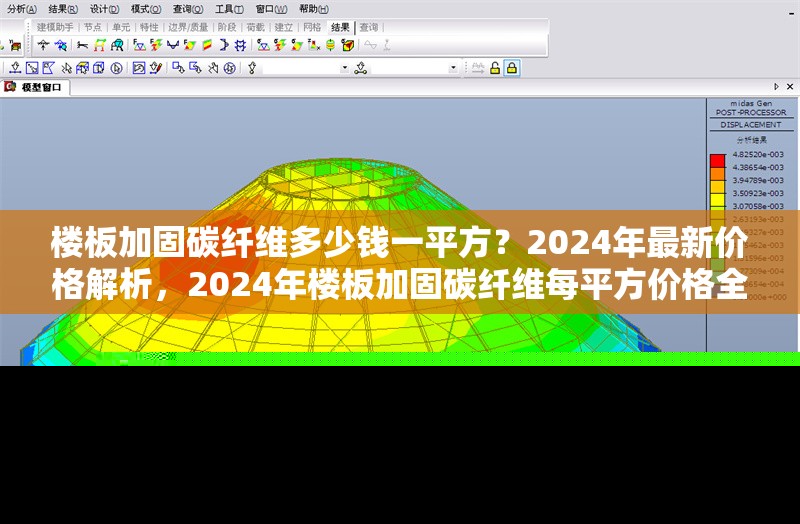Screen dimensions: 800x524
Task: Expand the first toolbar combo box
Action: [x=345, y=68]
